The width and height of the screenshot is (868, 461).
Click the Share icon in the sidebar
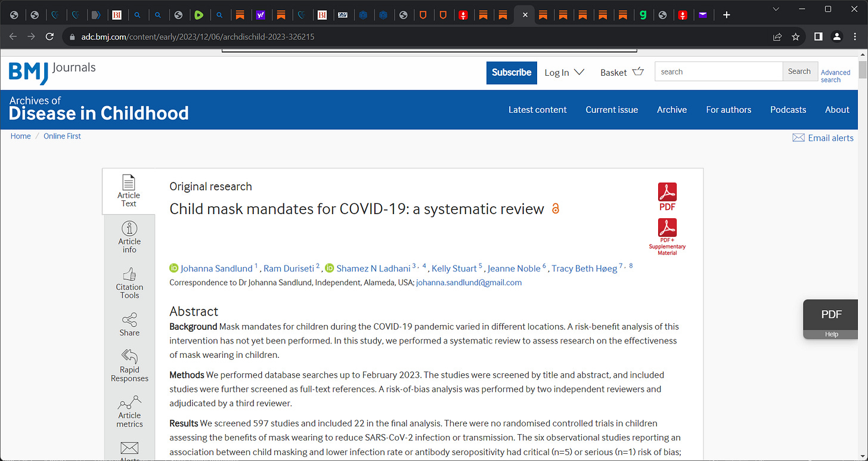pyautogui.click(x=129, y=319)
